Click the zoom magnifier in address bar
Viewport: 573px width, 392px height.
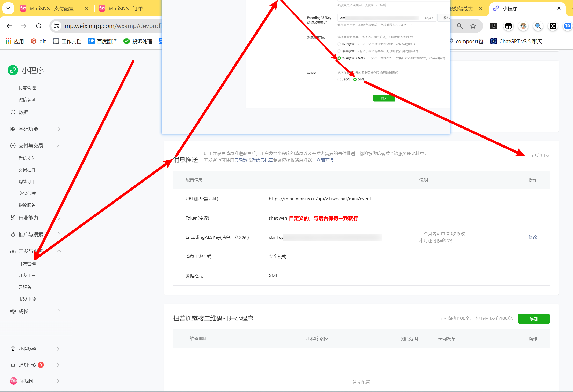coord(460,26)
